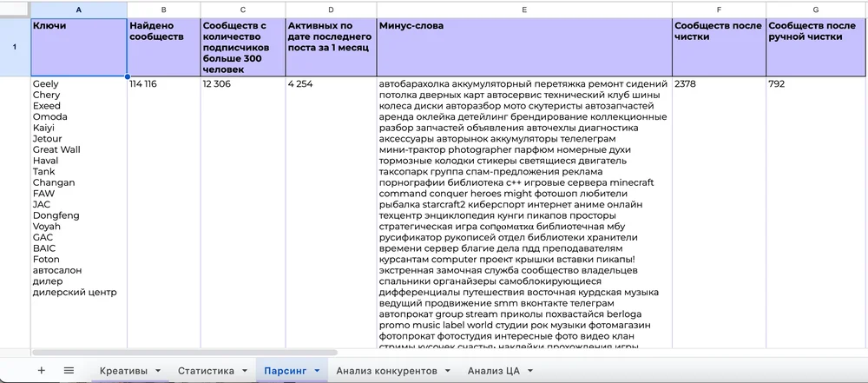Expand the Парсинг tab dropdown arrow
Screen dimensions: 868x383
317,371
